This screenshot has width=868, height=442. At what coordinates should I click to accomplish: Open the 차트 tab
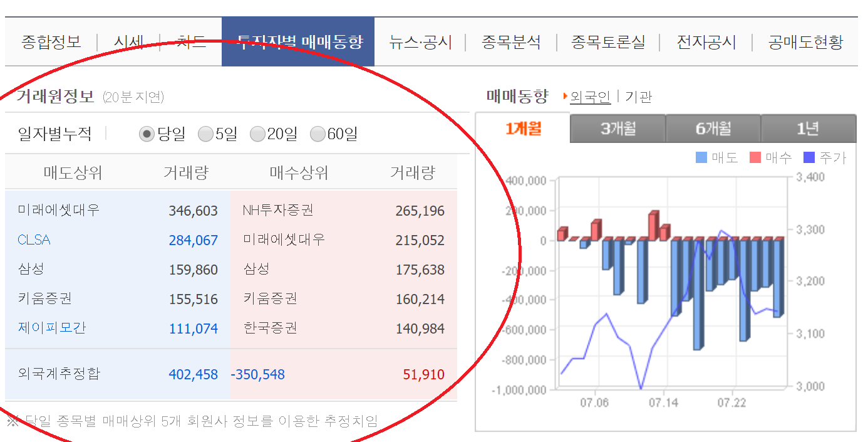191,42
